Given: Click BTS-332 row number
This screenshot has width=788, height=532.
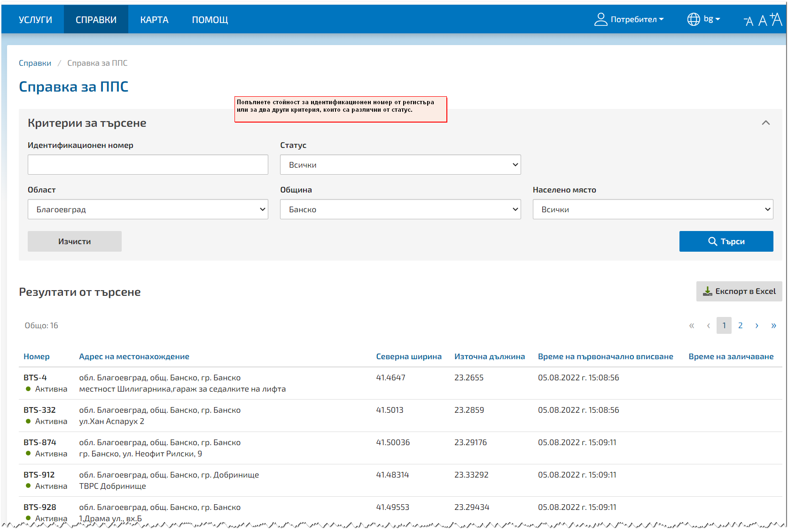Looking at the screenshot, I should [39, 410].
